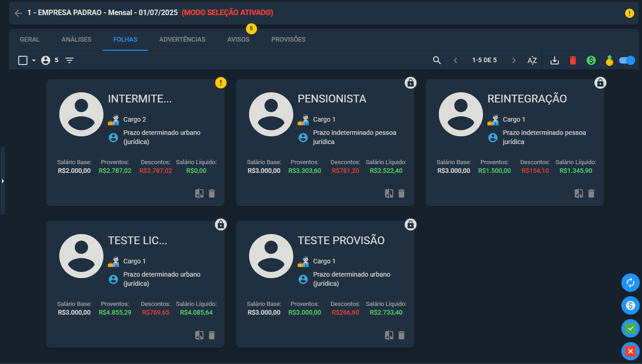
Task: Select the PENSIONISTA employee avatar
Action: pyautogui.click(x=271, y=114)
